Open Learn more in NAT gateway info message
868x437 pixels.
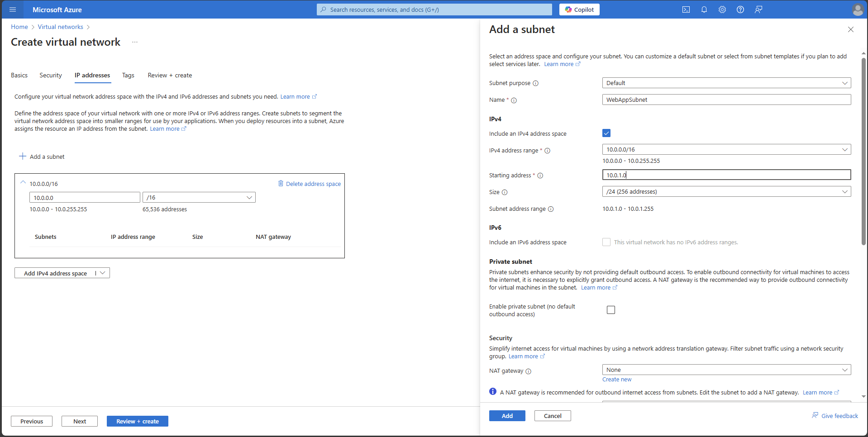(x=820, y=393)
